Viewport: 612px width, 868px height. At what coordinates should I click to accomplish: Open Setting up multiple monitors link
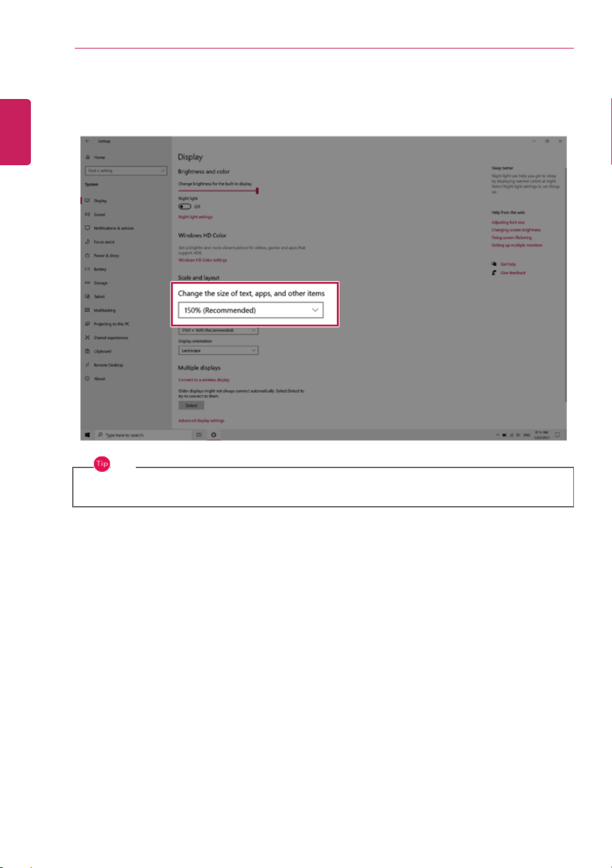coord(517,245)
